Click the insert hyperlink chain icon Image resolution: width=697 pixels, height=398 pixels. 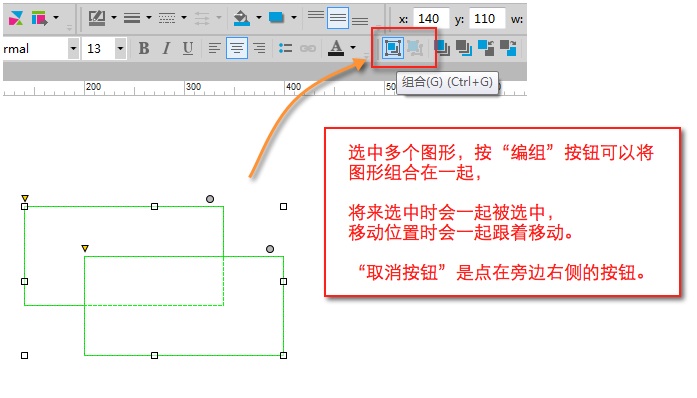(x=308, y=48)
